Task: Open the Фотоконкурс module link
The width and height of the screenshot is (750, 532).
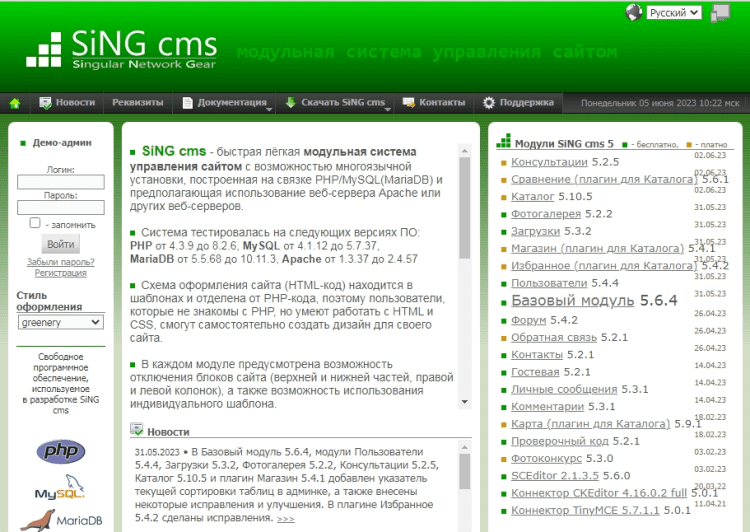Action: 546,458
